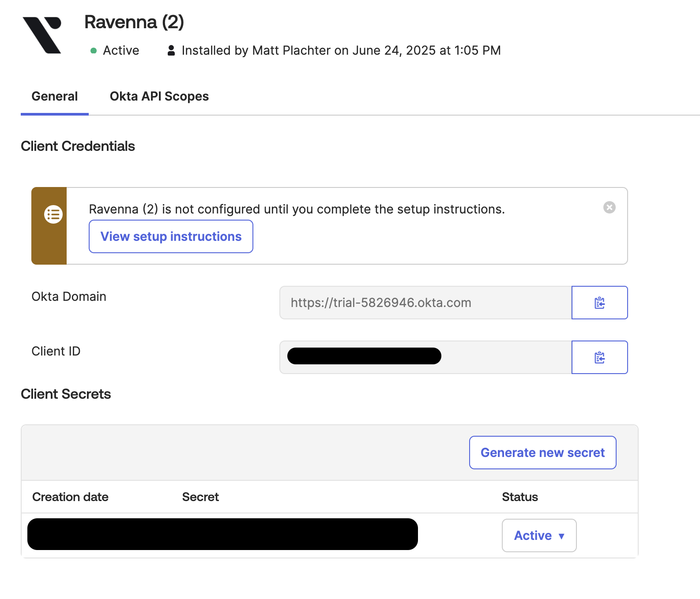Click the Client Secrets heading

(x=66, y=394)
